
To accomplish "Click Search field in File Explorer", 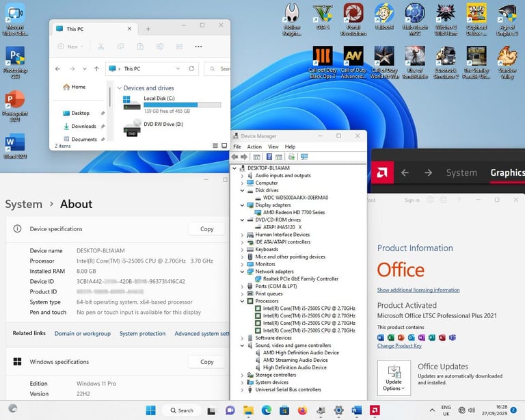I will tap(217, 68).
